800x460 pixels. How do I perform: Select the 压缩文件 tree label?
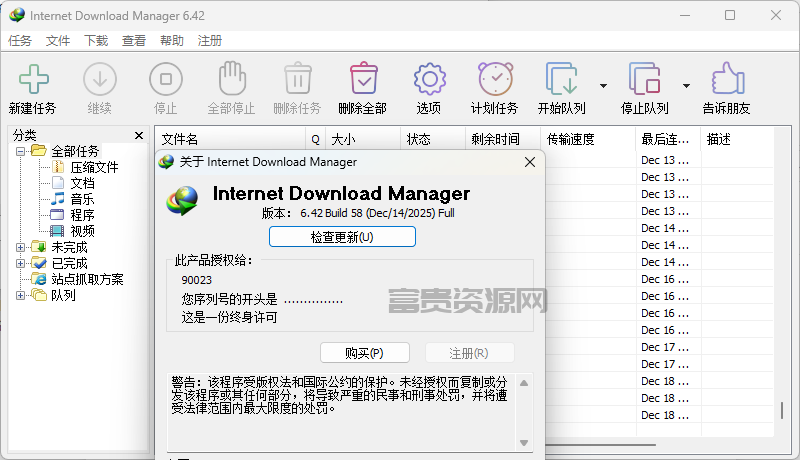click(94, 167)
